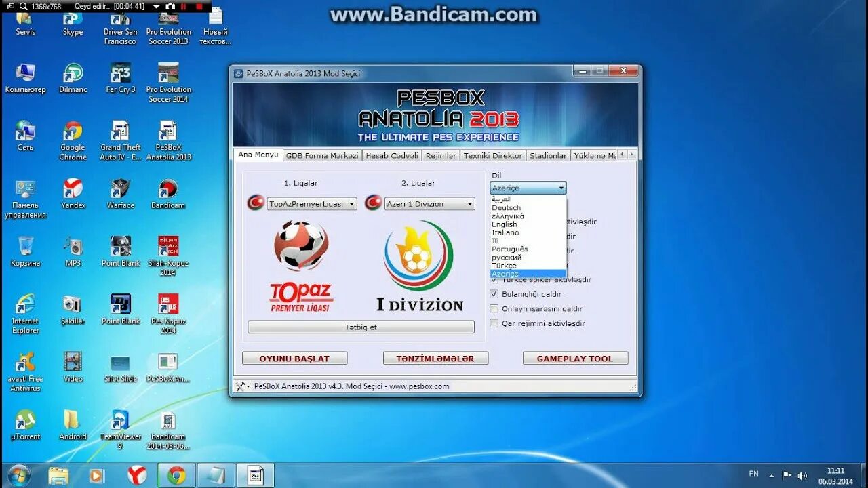Click the Tətbiq et button
The width and height of the screenshot is (868, 488).
361,327
